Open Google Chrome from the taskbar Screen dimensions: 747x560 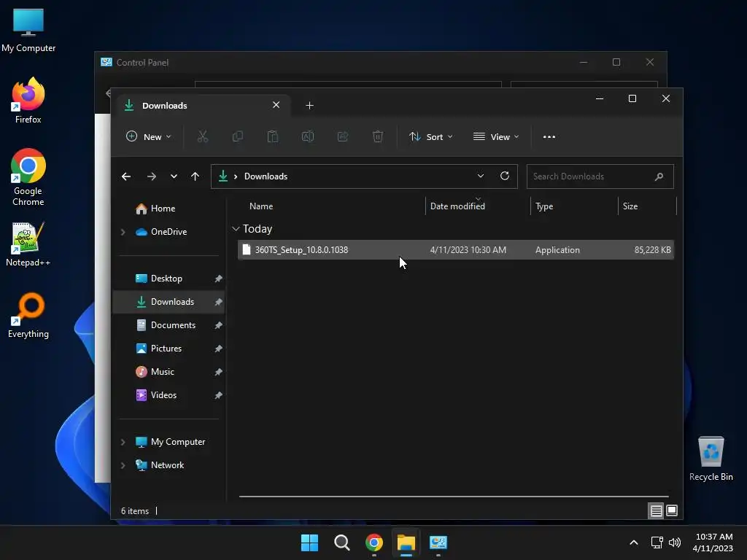(x=374, y=542)
